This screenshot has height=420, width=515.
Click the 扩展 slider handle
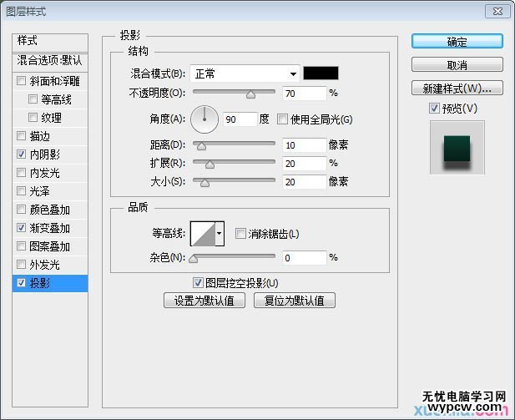[x=210, y=164]
